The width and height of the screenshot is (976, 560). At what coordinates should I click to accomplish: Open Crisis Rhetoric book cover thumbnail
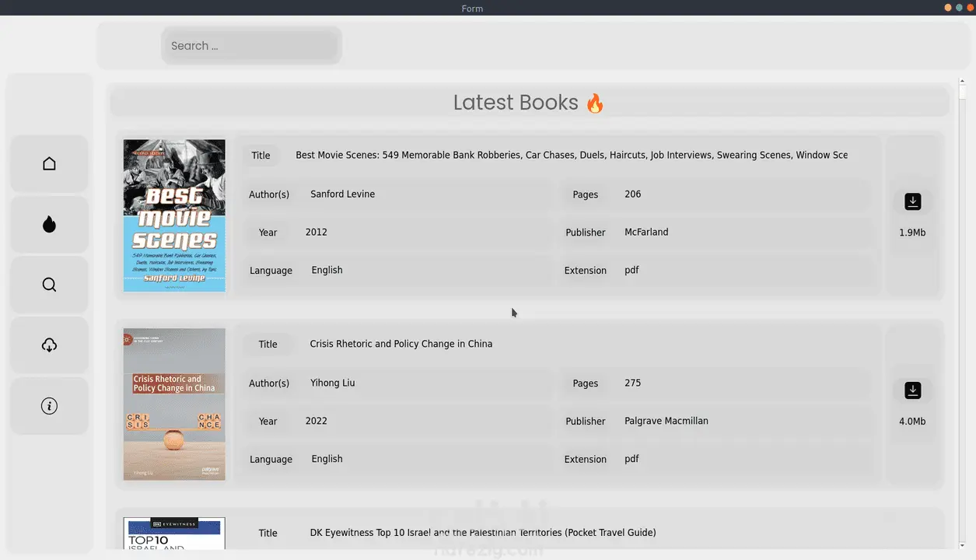(174, 404)
